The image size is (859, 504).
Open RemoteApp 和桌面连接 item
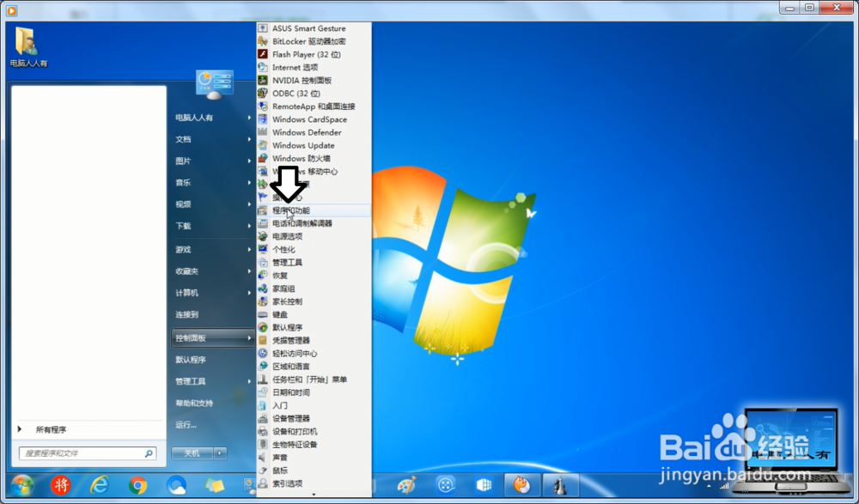pyautogui.click(x=314, y=106)
